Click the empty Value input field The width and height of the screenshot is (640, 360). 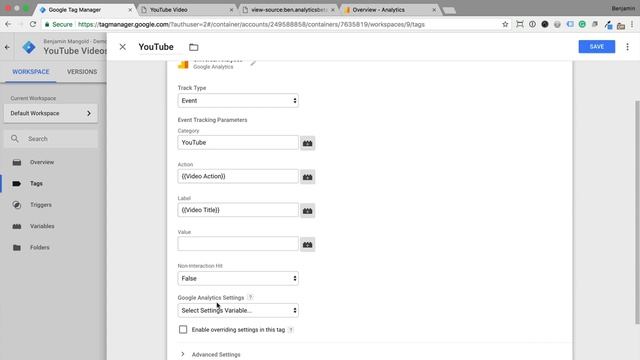pyautogui.click(x=238, y=244)
